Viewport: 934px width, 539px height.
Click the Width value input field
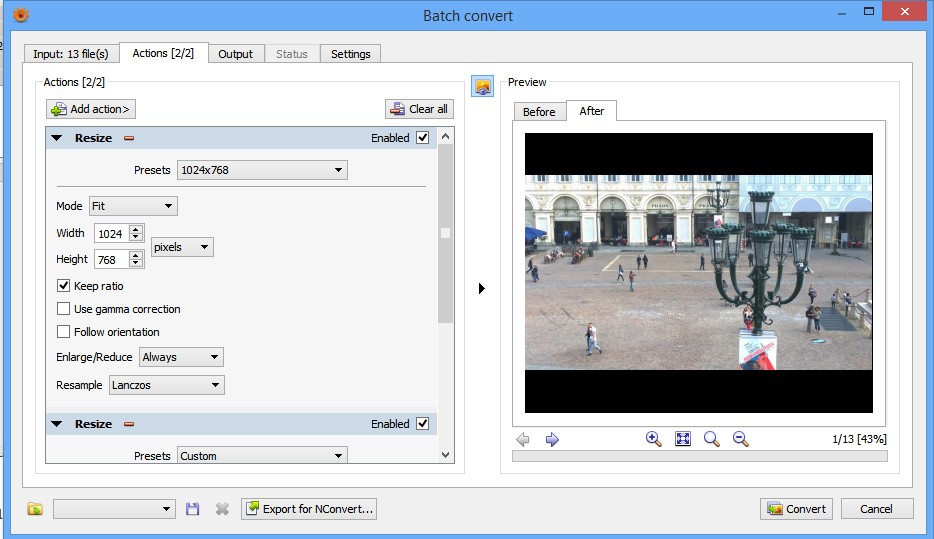coord(110,233)
